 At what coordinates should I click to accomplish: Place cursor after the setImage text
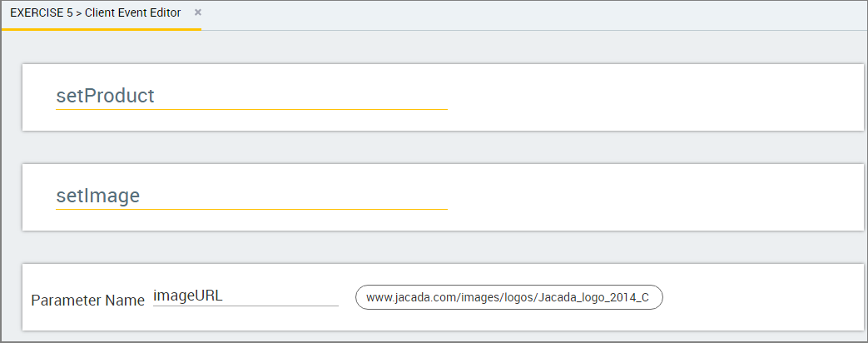pyautogui.click(x=141, y=196)
